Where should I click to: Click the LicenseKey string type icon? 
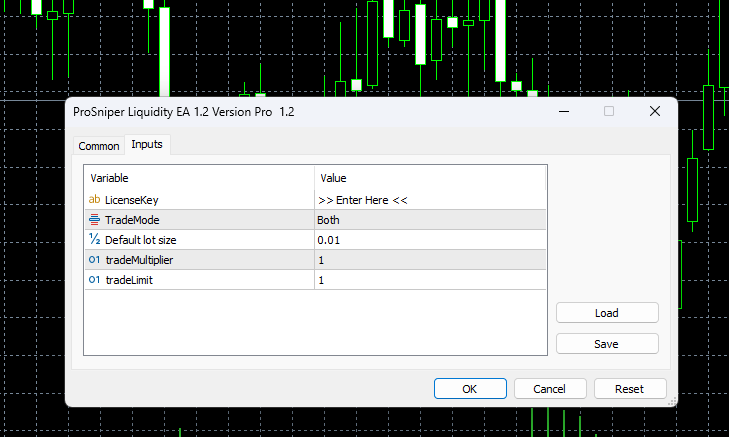tap(94, 200)
